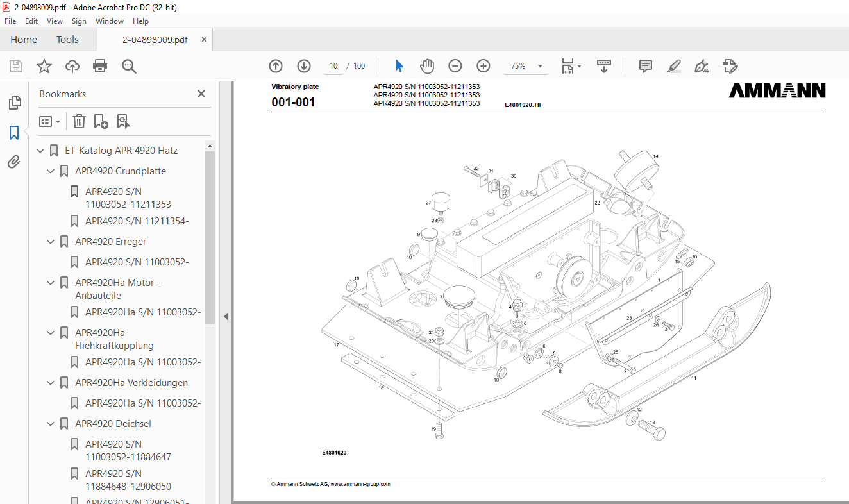Print the document

pos(100,66)
